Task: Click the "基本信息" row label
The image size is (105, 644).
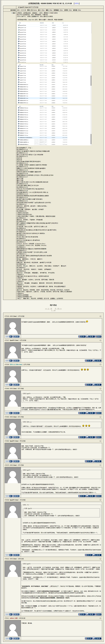Action: click(x=13, y=10)
